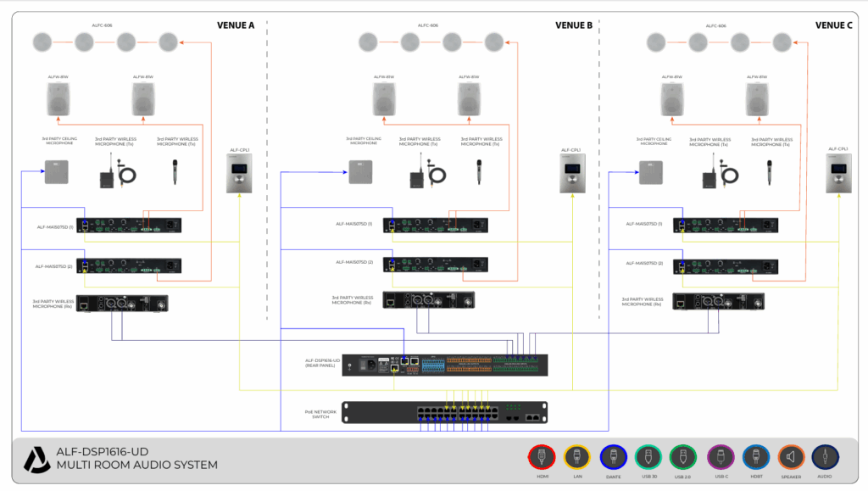Select the USB 3.0 connector icon
The width and height of the screenshot is (868, 491).
[648, 457]
